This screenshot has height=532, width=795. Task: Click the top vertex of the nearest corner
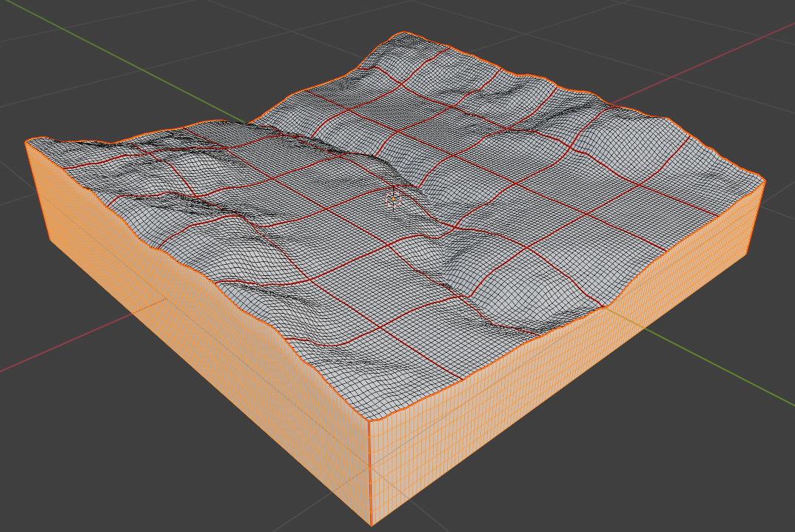coord(369,420)
